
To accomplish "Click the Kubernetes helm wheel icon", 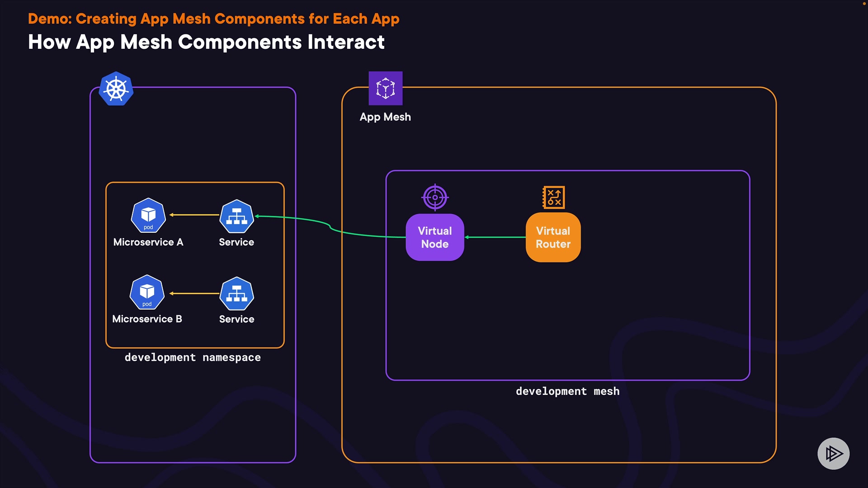I will click(116, 89).
